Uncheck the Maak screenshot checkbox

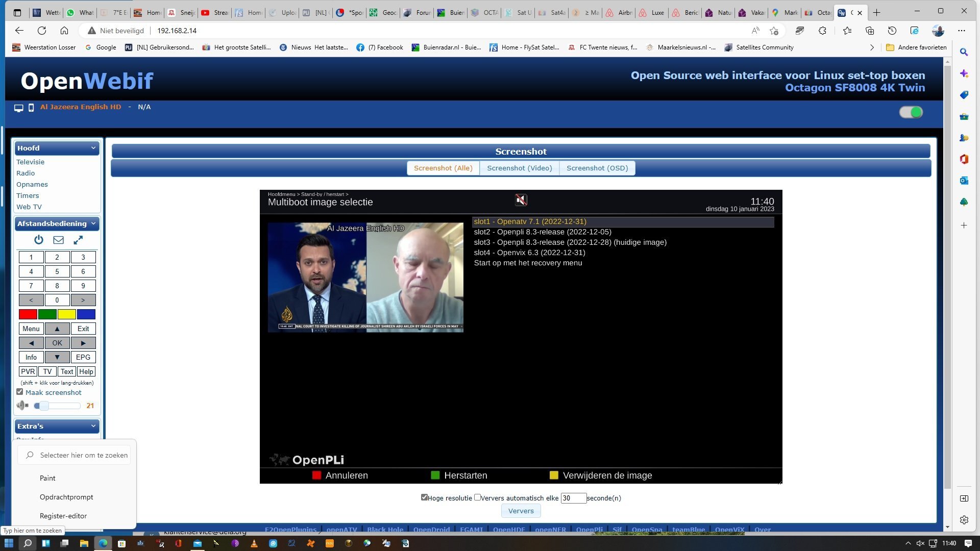[20, 392]
